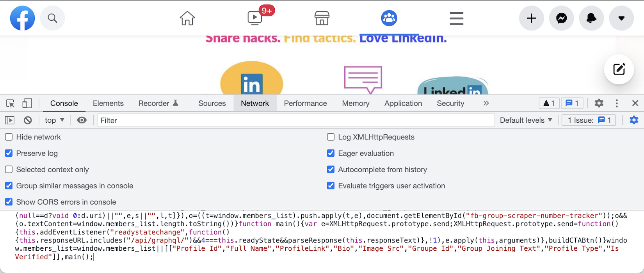Open the Default levels dropdown

(x=526, y=120)
